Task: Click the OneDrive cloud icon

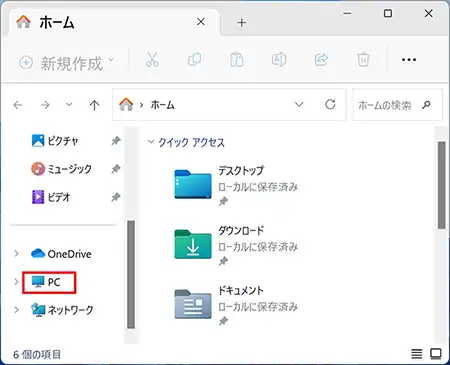Action: pyautogui.click(x=38, y=253)
